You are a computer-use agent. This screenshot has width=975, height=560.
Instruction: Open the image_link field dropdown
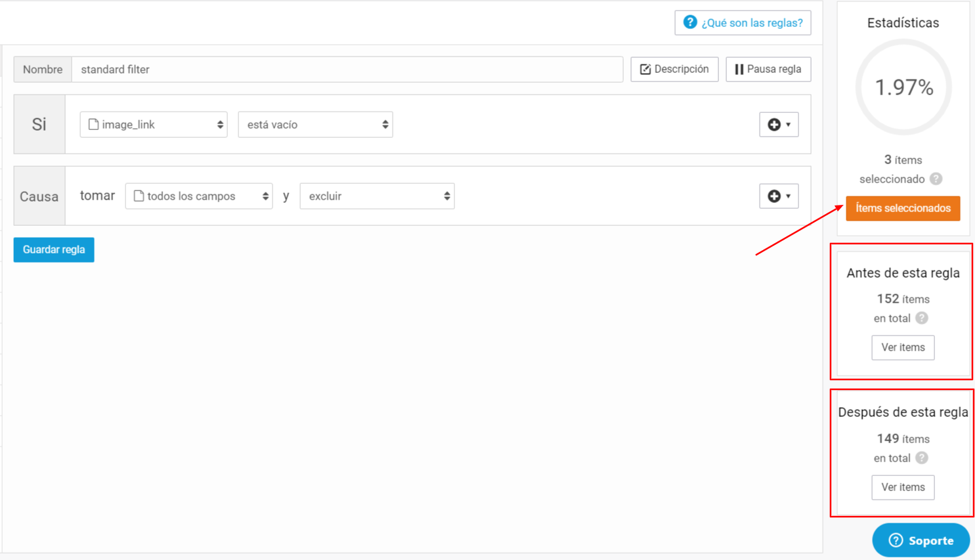tap(154, 125)
